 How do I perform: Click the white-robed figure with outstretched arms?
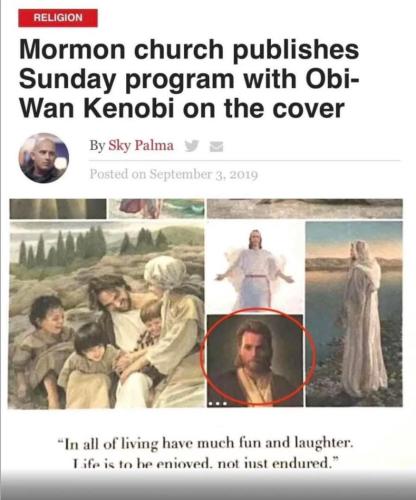point(255,268)
